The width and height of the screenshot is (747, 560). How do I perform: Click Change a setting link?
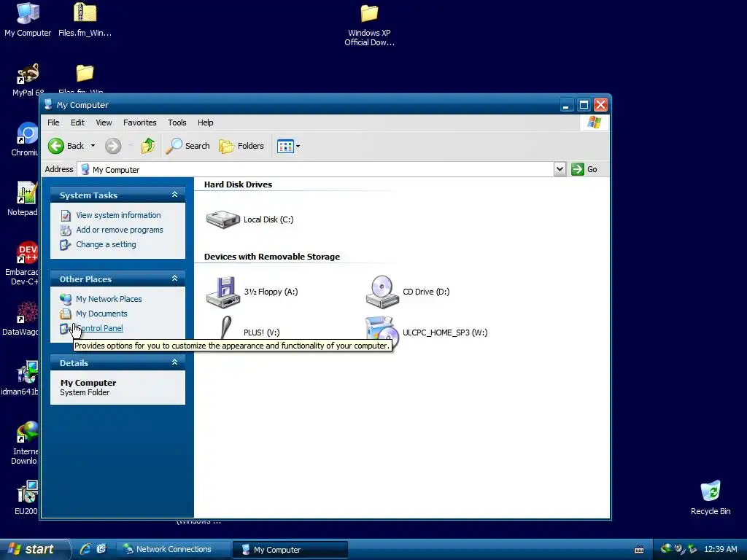point(106,244)
